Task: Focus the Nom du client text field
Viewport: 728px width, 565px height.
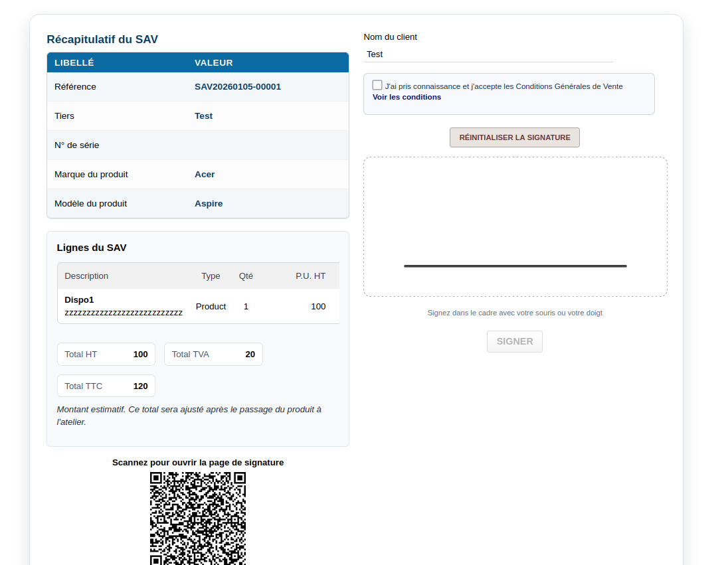Action: click(x=488, y=54)
